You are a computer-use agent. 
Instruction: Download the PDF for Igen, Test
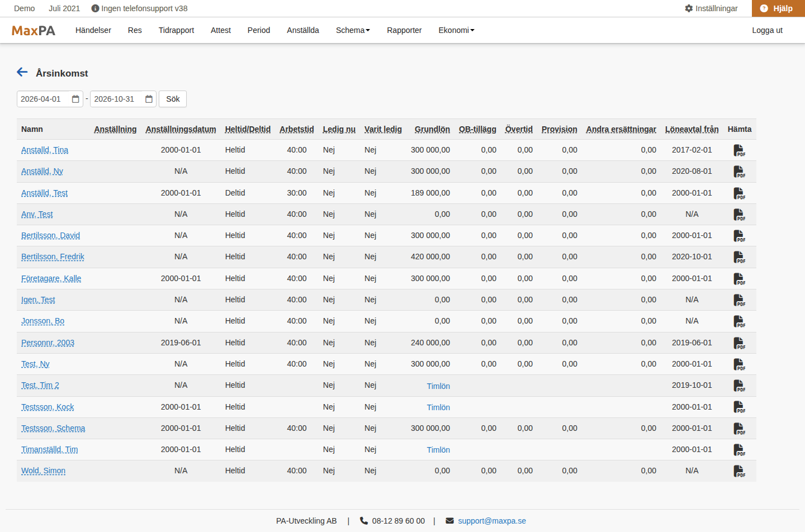click(739, 300)
